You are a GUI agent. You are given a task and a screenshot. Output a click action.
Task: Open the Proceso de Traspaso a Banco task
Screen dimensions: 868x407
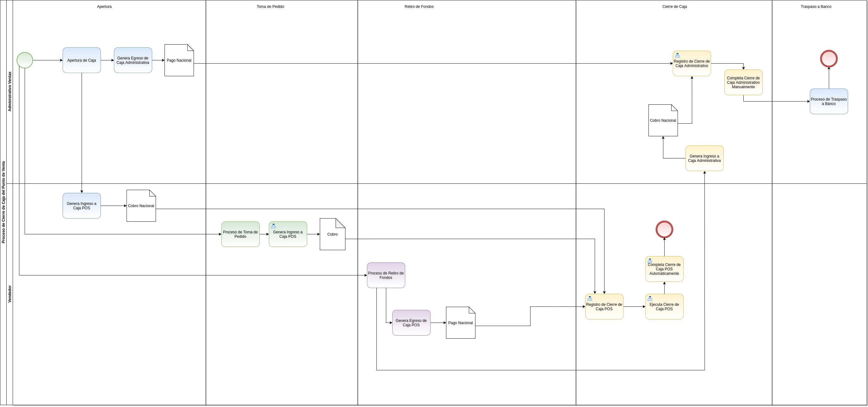(829, 102)
